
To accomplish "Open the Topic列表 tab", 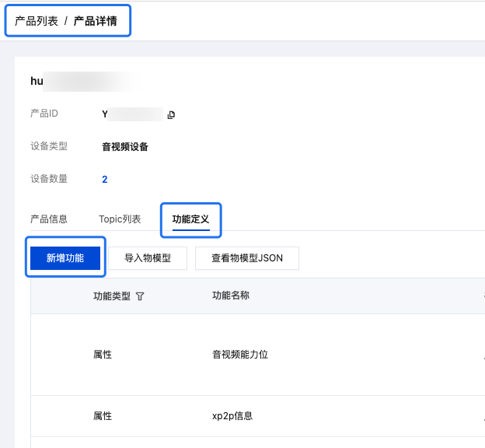I will [x=120, y=219].
